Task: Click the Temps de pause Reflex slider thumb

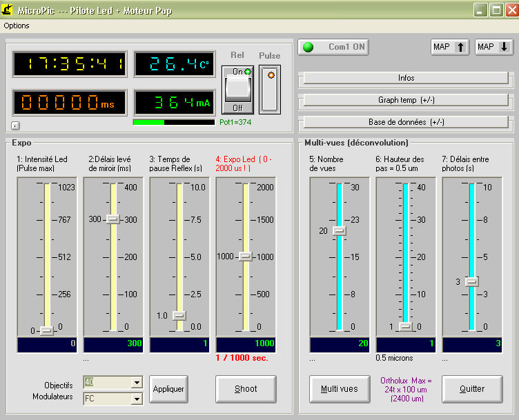Action: click(x=179, y=315)
